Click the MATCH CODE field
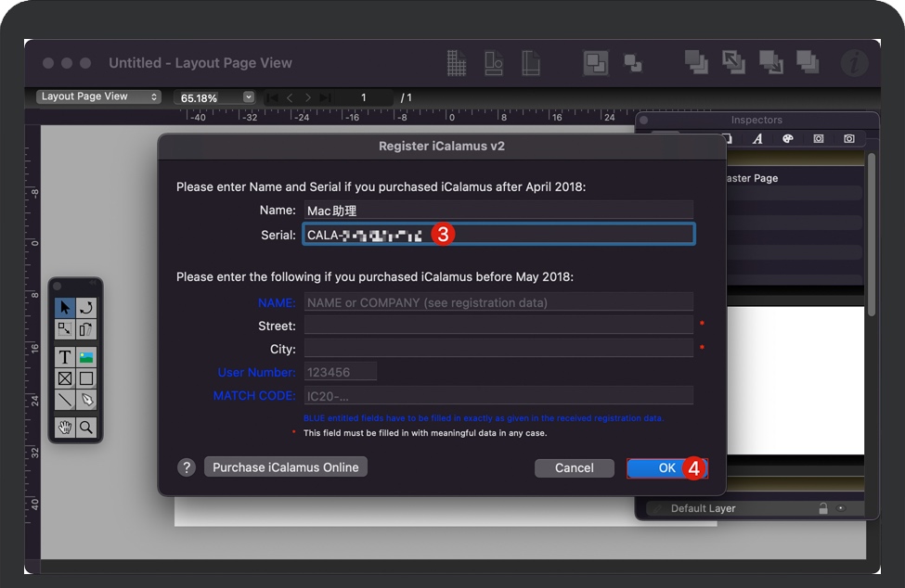 click(498, 395)
